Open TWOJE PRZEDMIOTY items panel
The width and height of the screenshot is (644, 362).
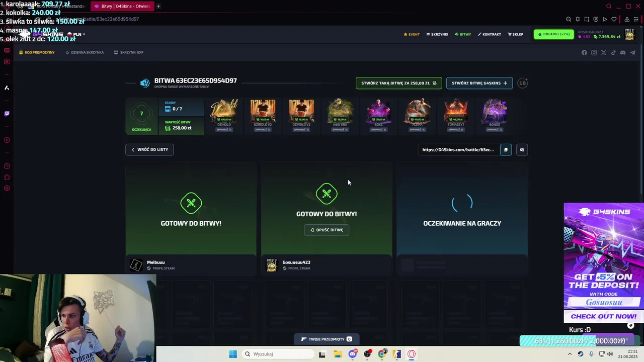click(327, 339)
